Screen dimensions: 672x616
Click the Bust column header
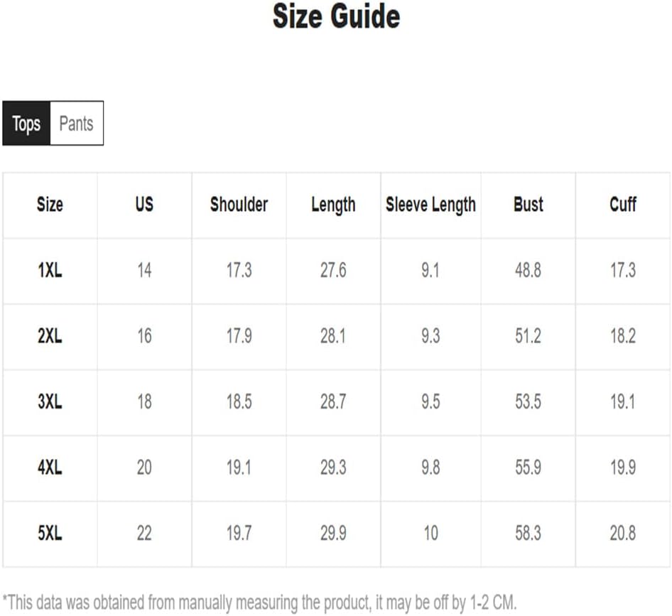pos(529,205)
